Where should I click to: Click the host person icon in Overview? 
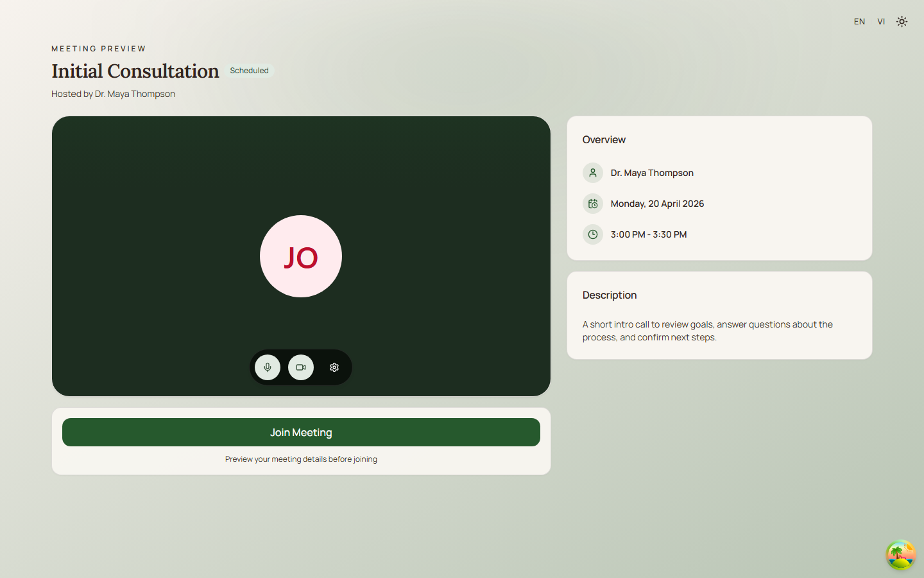point(593,173)
